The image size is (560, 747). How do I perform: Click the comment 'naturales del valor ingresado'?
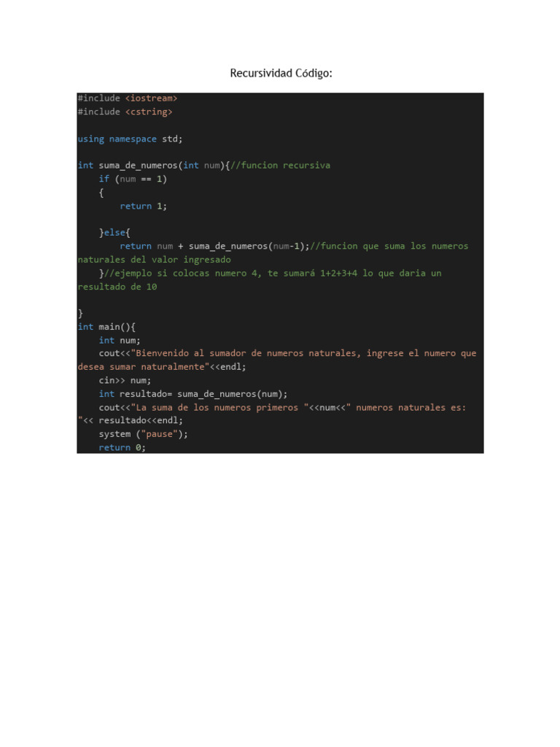155,260
